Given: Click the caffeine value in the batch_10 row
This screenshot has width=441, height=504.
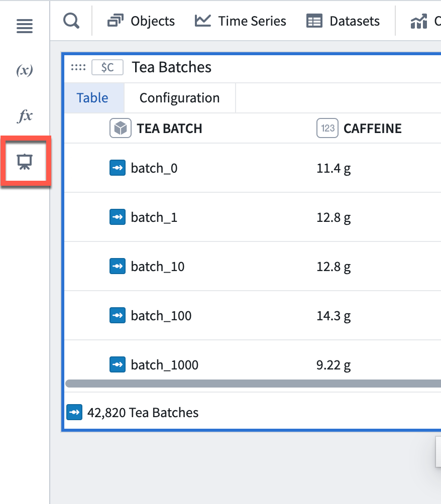Looking at the screenshot, I should point(334,267).
